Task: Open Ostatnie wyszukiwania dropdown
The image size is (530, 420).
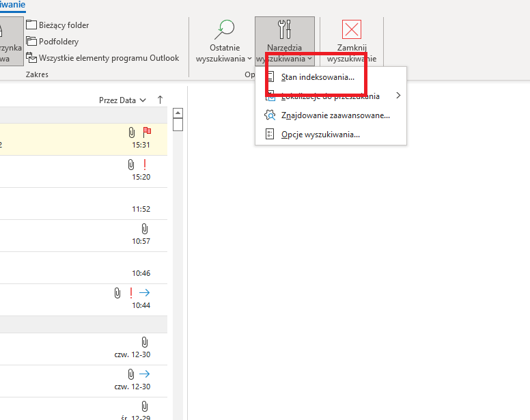Action: 225,41
